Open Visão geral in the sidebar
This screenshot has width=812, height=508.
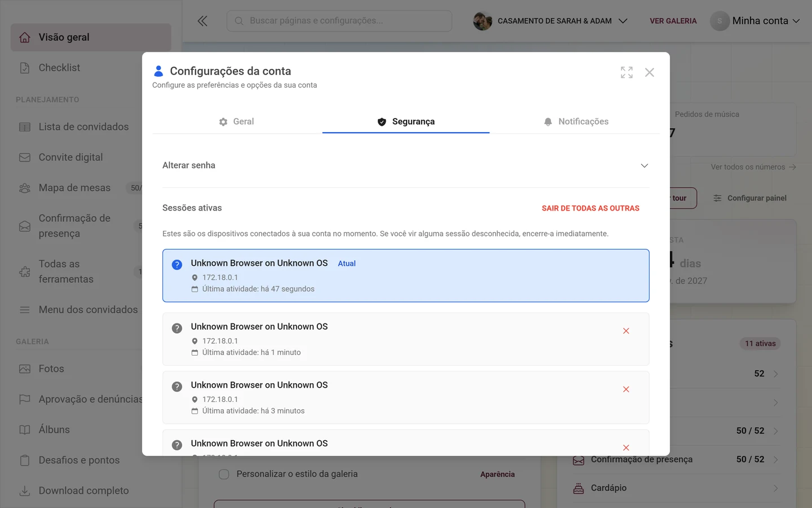click(x=91, y=37)
